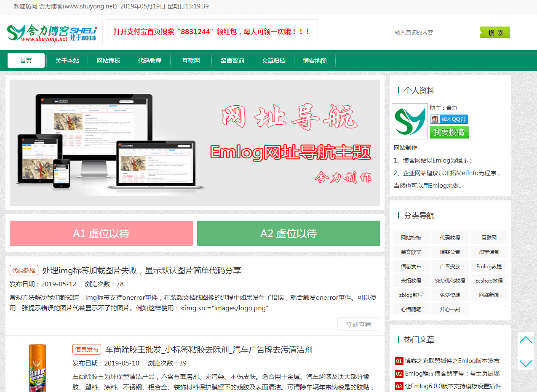Open the 关于本站 navigation item
This screenshot has height=392, width=537.
(x=67, y=61)
